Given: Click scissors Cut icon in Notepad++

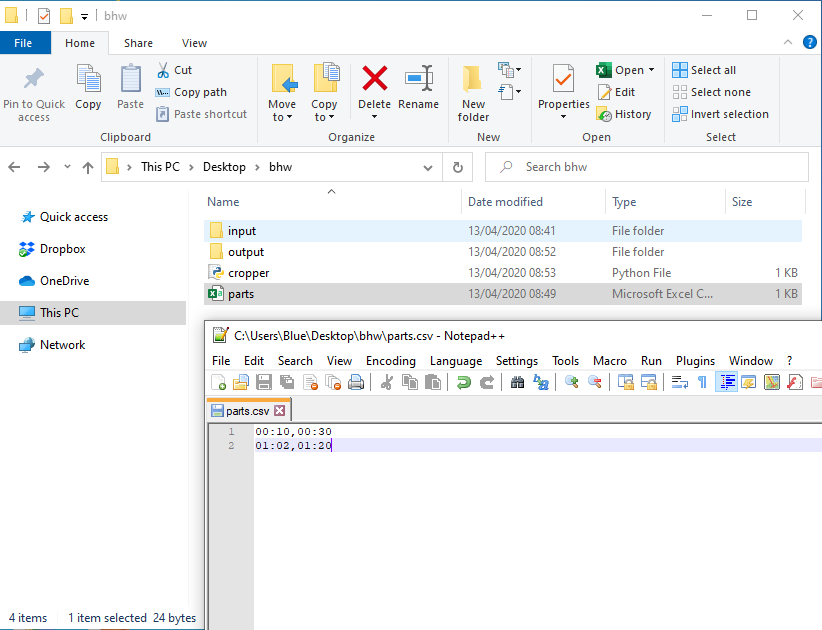Looking at the screenshot, I should 387,382.
